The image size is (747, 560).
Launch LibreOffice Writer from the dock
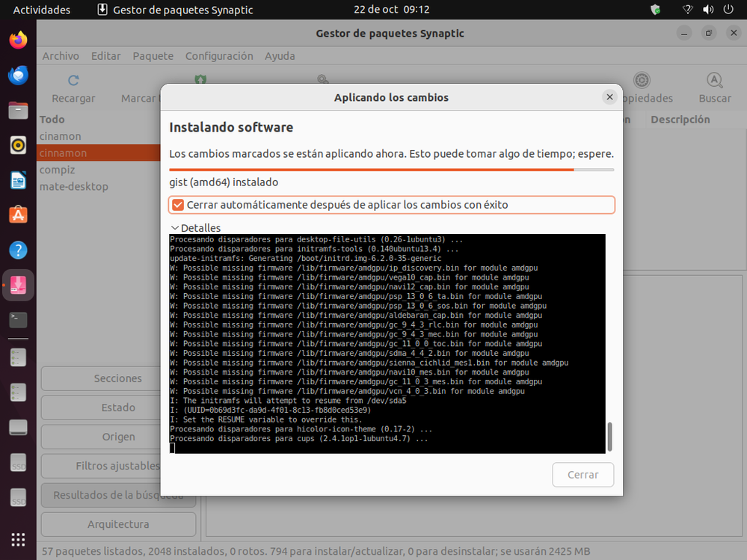pyautogui.click(x=18, y=180)
